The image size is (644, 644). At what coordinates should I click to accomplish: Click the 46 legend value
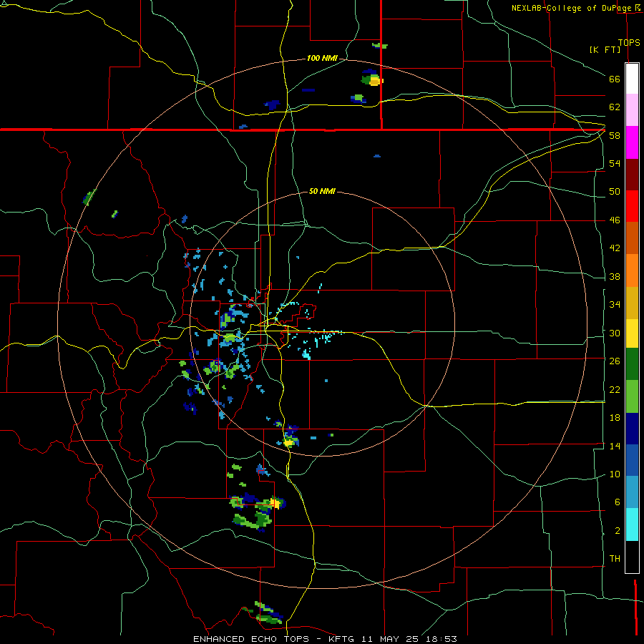[x=615, y=220]
